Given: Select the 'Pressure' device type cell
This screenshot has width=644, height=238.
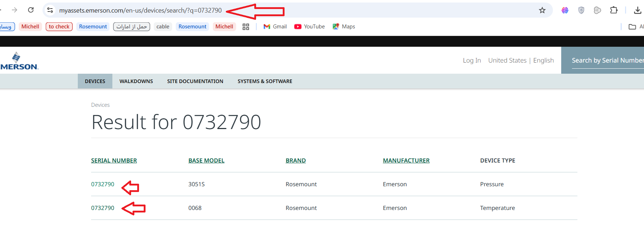Looking at the screenshot, I should 492,184.
